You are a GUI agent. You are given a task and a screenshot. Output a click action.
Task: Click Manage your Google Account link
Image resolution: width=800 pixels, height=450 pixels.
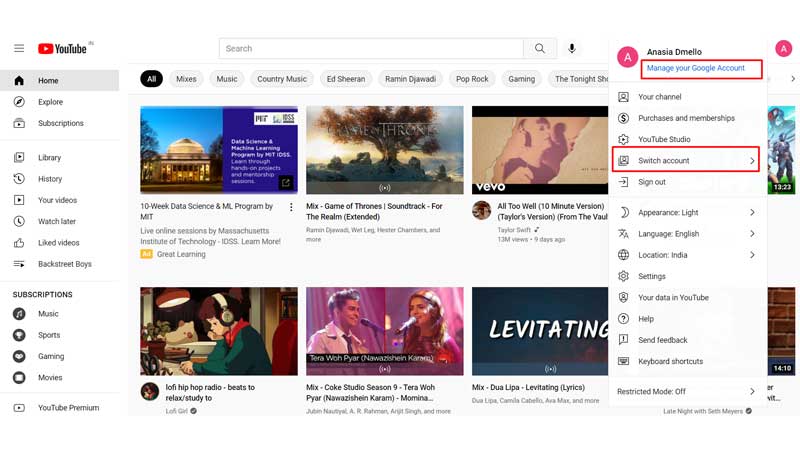[x=695, y=68]
